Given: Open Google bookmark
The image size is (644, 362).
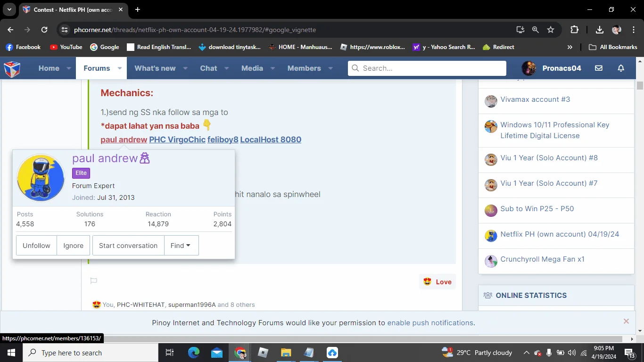Looking at the screenshot, I should point(105,47).
